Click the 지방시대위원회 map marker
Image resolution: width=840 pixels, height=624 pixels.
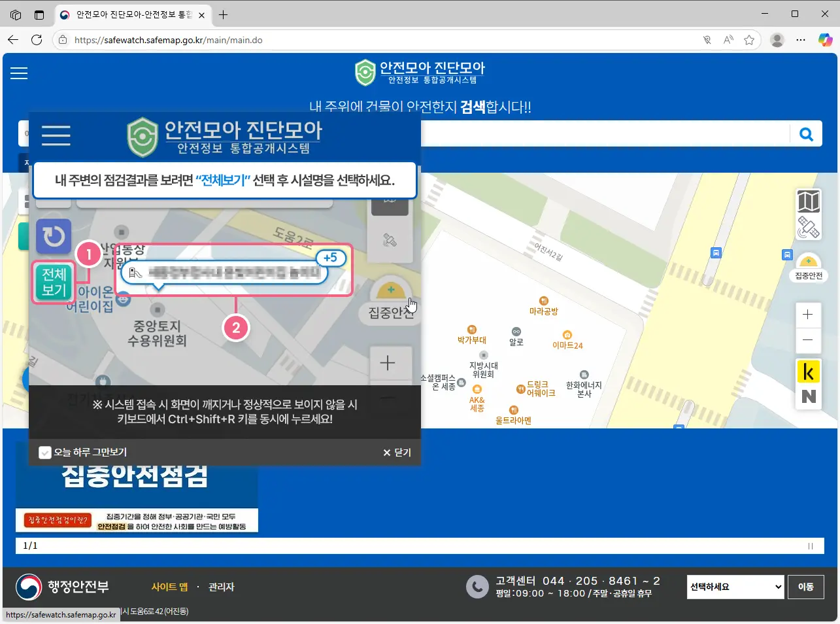point(483,365)
